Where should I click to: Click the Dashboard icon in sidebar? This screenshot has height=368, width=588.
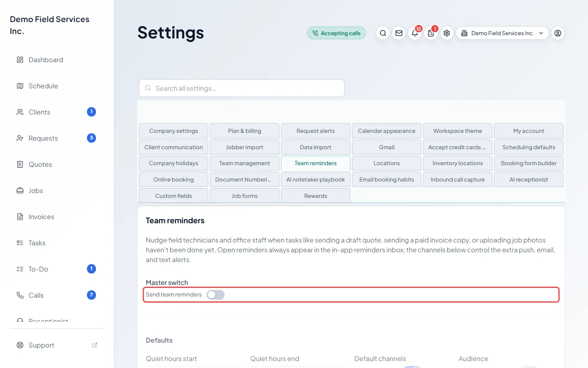click(x=20, y=60)
